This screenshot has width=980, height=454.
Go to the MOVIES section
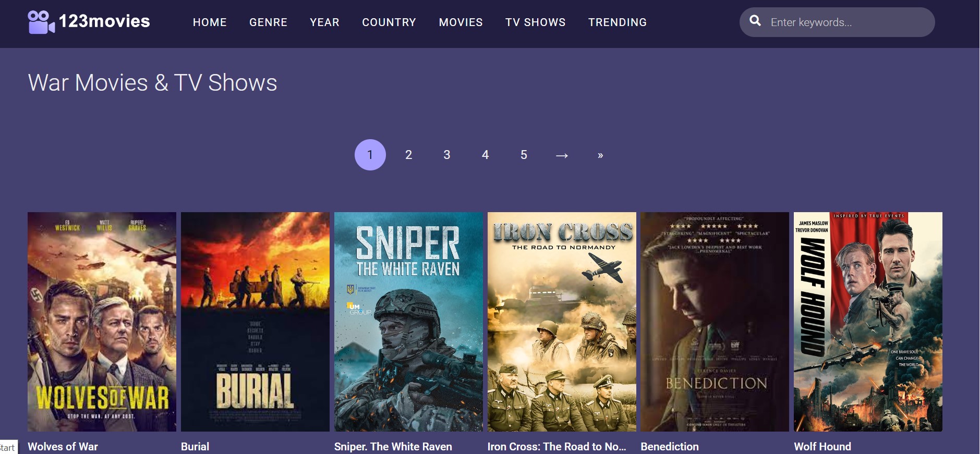coord(461,22)
